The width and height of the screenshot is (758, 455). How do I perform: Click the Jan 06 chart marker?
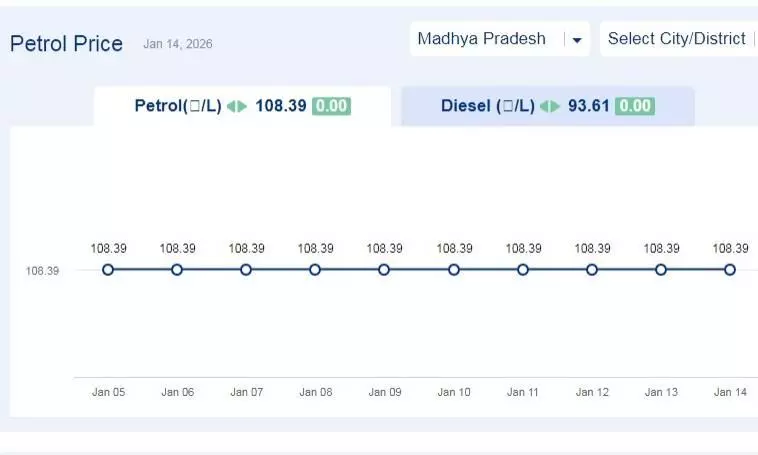(177, 269)
